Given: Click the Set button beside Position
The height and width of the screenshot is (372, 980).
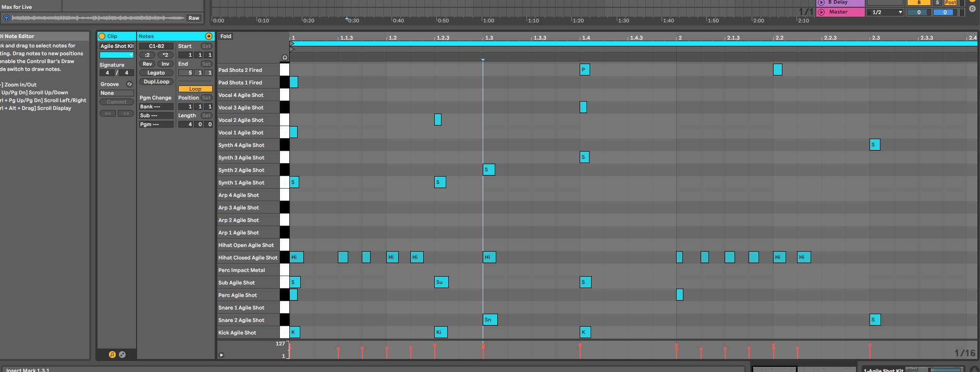Looking at the screenshot, I should pos(206,98).
